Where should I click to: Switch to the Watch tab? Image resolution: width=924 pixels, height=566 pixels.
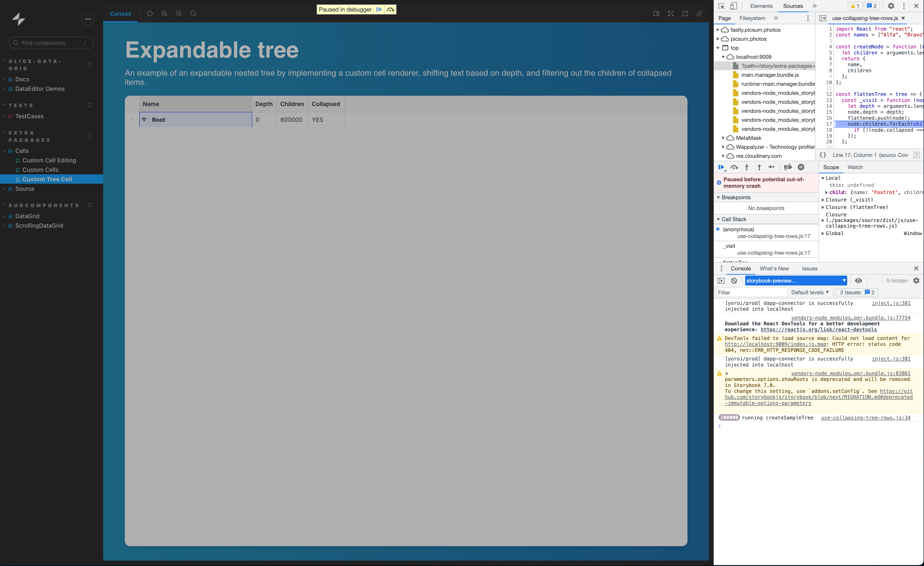click(855, 167)
